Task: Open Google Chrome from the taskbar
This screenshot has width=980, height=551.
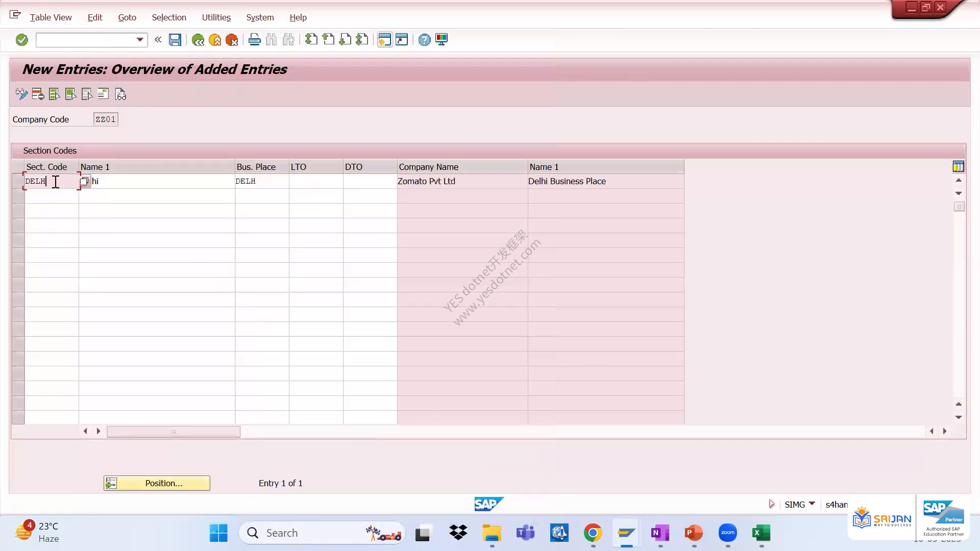Action: 593,533
